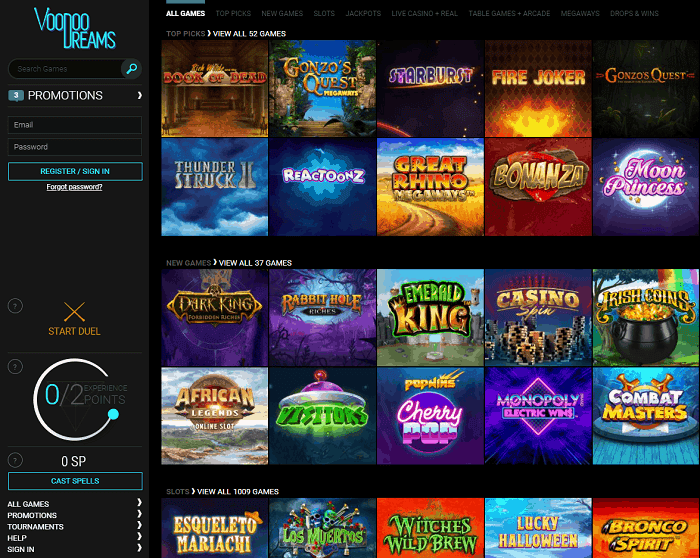Expand All Games sidebar chevron
Viewport: 700px width, 558px height.
point(139,502)
